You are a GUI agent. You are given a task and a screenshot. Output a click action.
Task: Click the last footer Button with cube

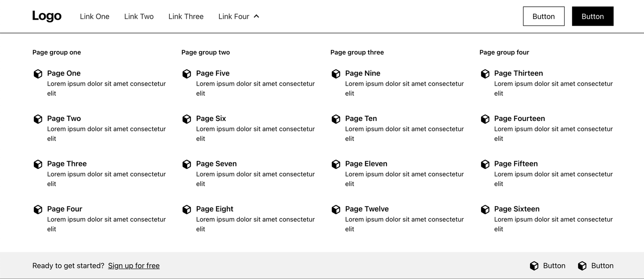click(x=596, y=266)
